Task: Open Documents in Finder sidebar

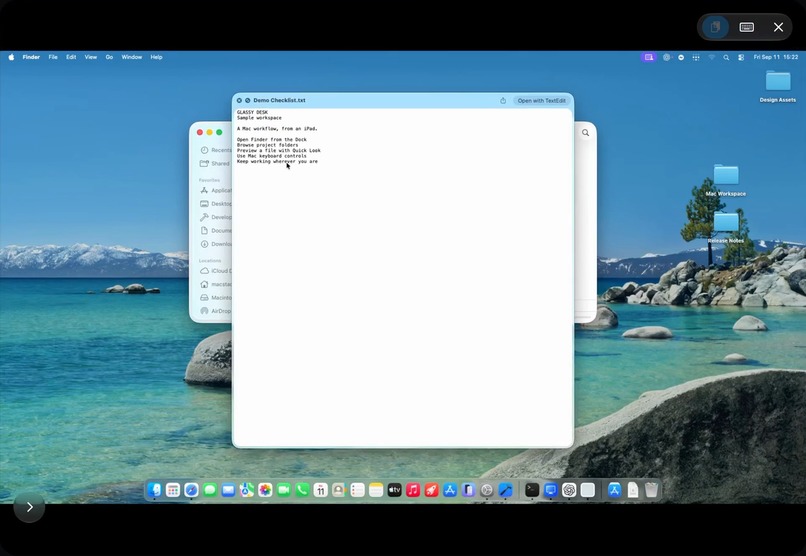Action: pos(215,230)
